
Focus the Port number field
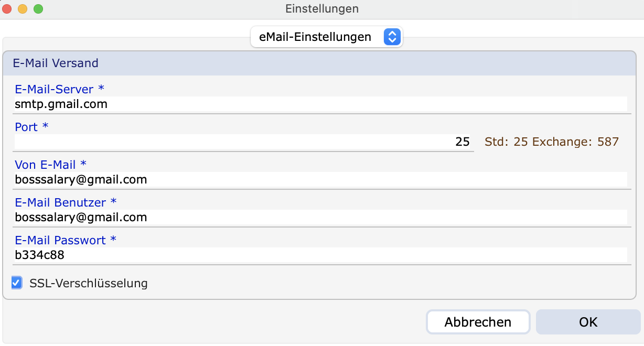tap(244, 142)
